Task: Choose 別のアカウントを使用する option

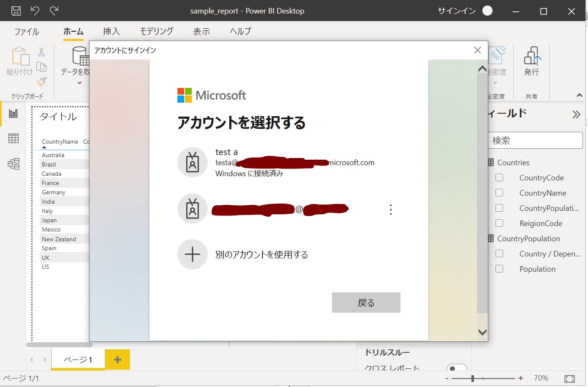Action: (261, 255)
